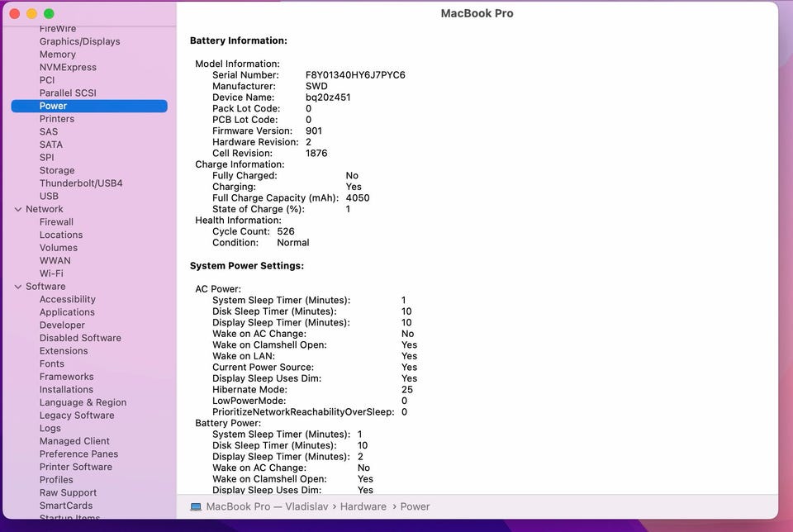Select Legacy Software entry
The image size is (793, 532).
[77, 416]
